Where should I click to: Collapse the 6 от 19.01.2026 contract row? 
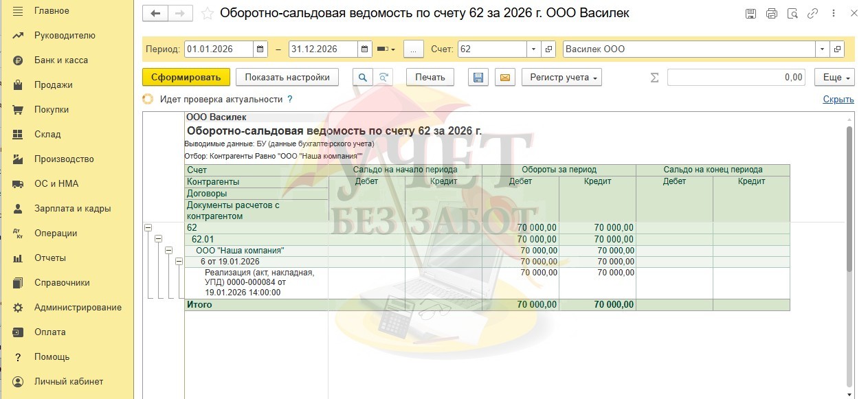179,261
